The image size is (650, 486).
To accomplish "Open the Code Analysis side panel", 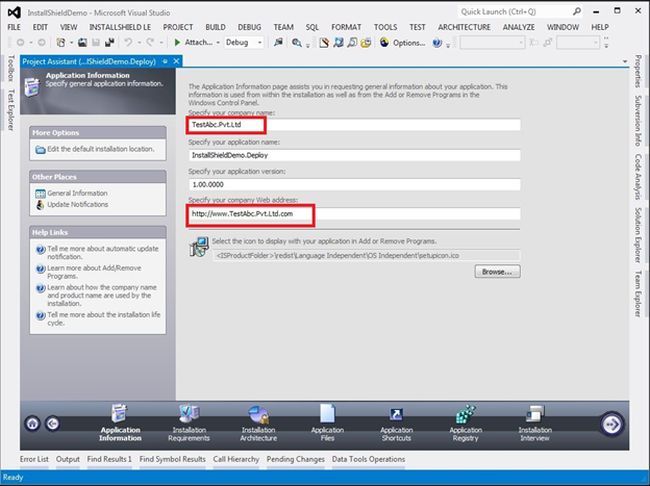I will pyautogui.click(x=638, y=177).
